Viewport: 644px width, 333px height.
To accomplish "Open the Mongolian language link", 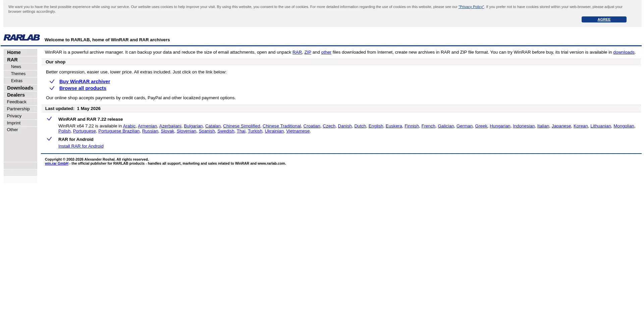I will pos(624,126).
